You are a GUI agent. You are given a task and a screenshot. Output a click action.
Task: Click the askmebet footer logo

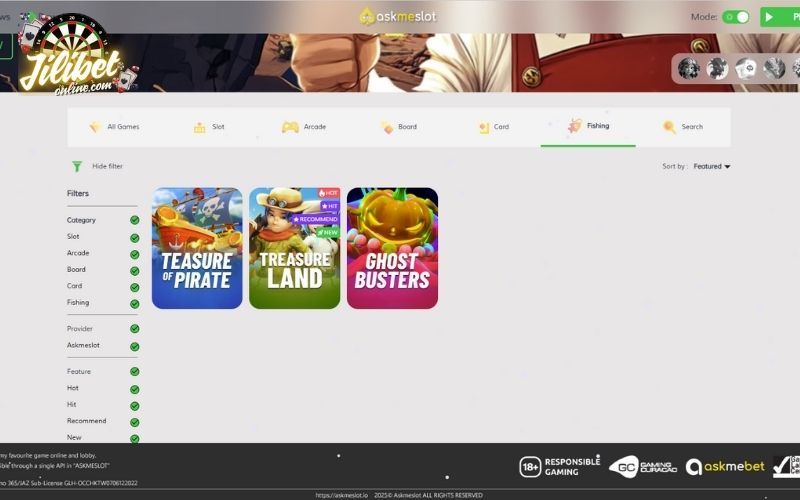(x=725, y=466)
